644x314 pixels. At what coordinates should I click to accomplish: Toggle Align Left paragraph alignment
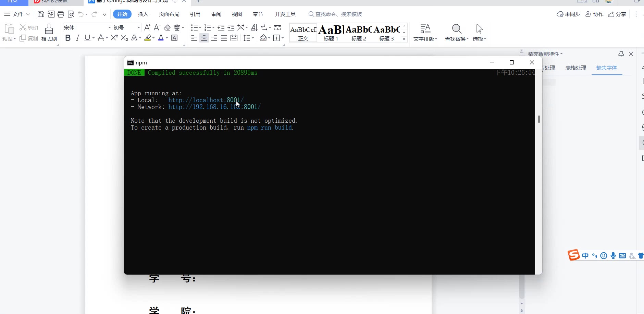click(x=194, y=38)
